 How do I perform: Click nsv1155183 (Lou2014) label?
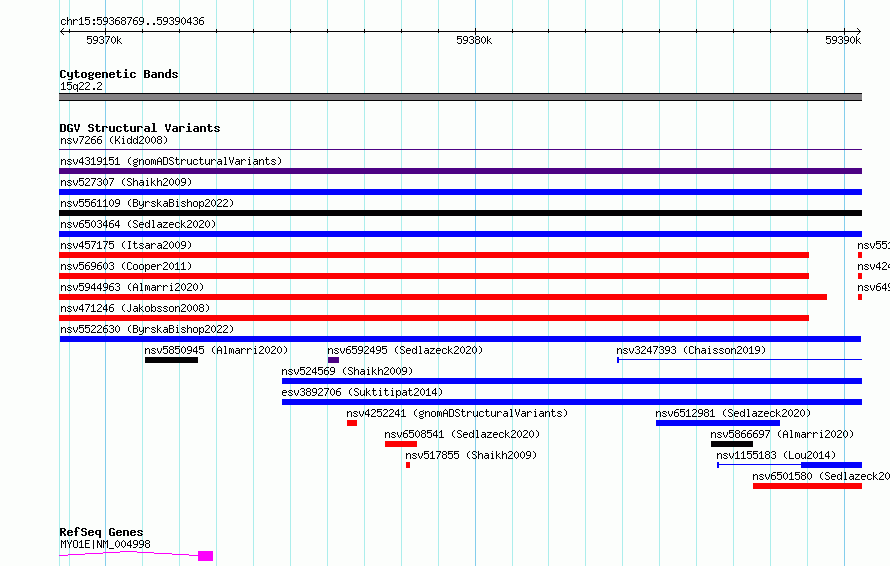click(776, 455)
